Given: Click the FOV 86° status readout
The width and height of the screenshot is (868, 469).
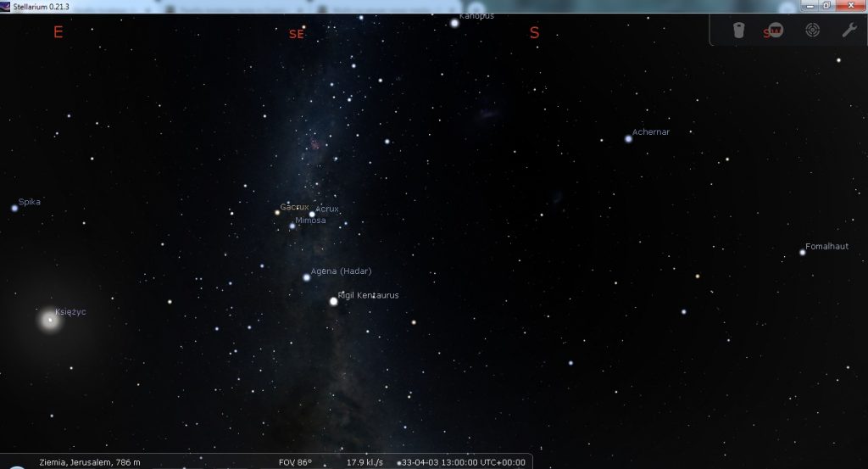Looking at the screenshot, I should tap(295, 462).
